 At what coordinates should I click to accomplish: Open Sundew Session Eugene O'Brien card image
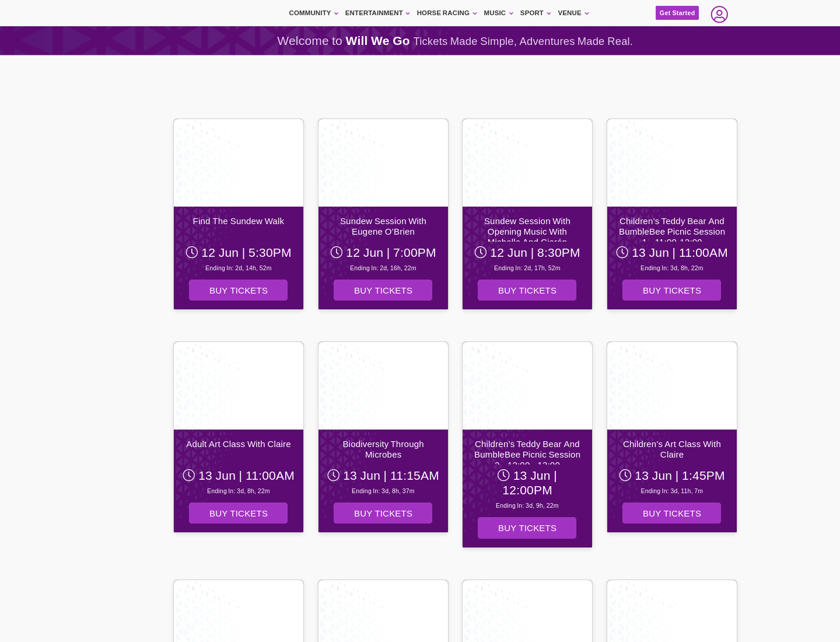383,163
